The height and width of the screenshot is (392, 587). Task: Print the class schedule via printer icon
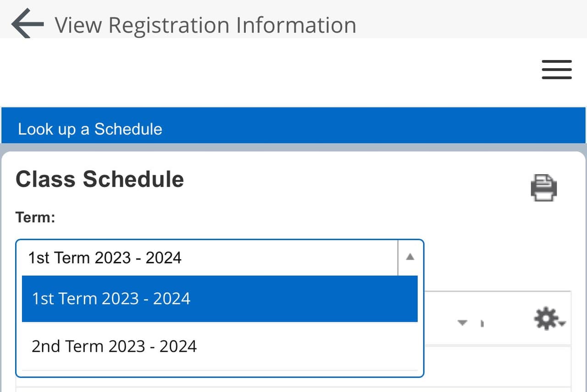tap(544, 187)
